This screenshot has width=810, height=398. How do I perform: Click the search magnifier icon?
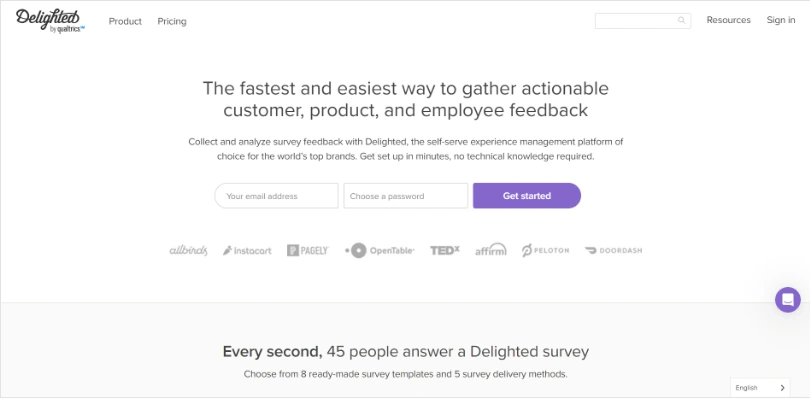point(681,21)
